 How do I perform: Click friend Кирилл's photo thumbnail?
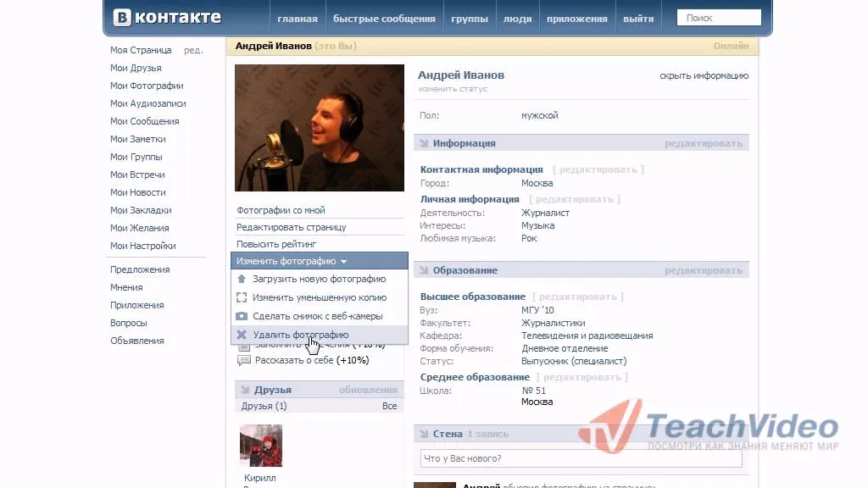pos(261,446)
